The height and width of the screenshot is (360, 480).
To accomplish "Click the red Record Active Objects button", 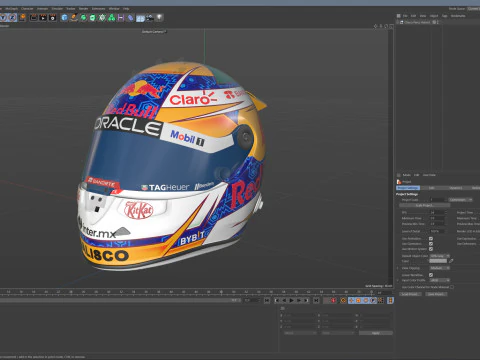I will (x=333, y=300).
